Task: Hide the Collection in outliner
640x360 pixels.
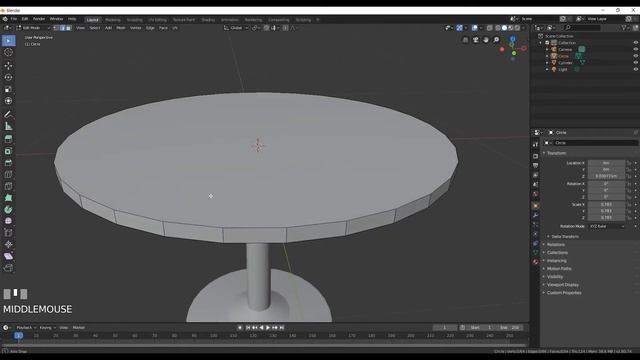Action: click(x=636, y=43)
